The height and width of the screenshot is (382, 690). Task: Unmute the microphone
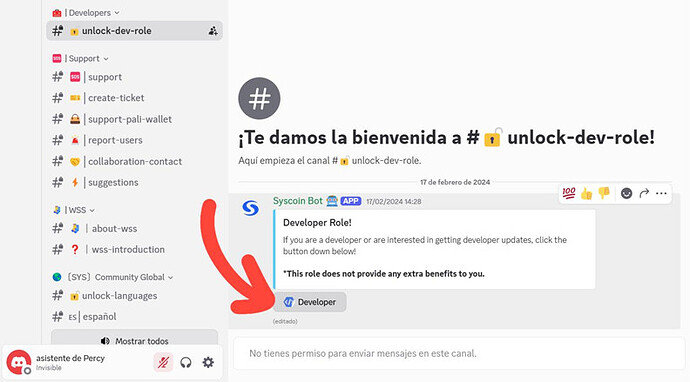pyautogui.click(x=163, y=362)
